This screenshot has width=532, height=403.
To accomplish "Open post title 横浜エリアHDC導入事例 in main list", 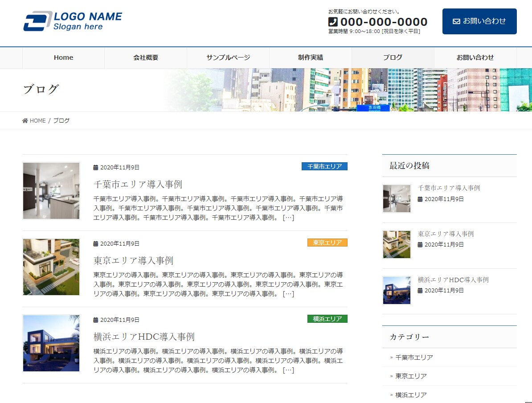I will coord(144,337).
